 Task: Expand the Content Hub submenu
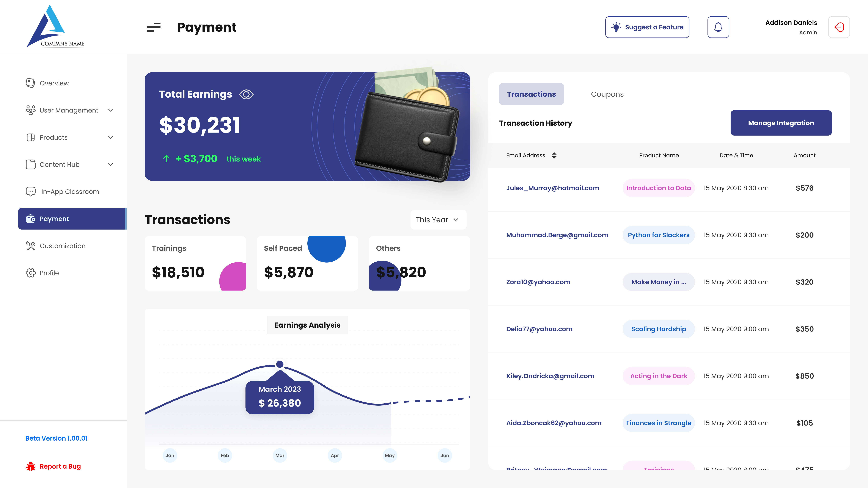coord(110,164)
